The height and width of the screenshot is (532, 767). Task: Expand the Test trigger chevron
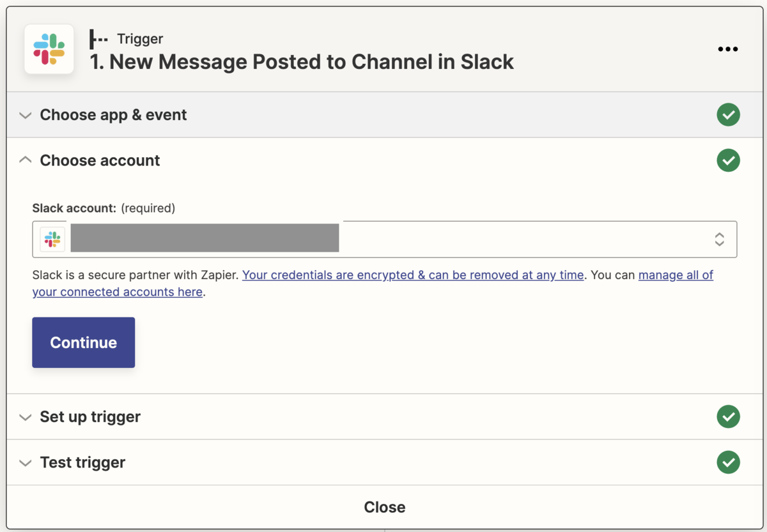coord(26,462)
